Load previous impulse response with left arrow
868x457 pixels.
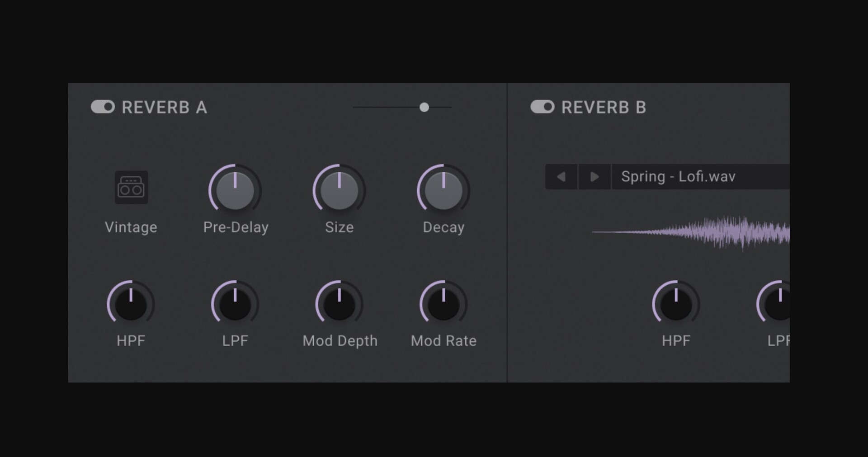(x=561, y=177)
